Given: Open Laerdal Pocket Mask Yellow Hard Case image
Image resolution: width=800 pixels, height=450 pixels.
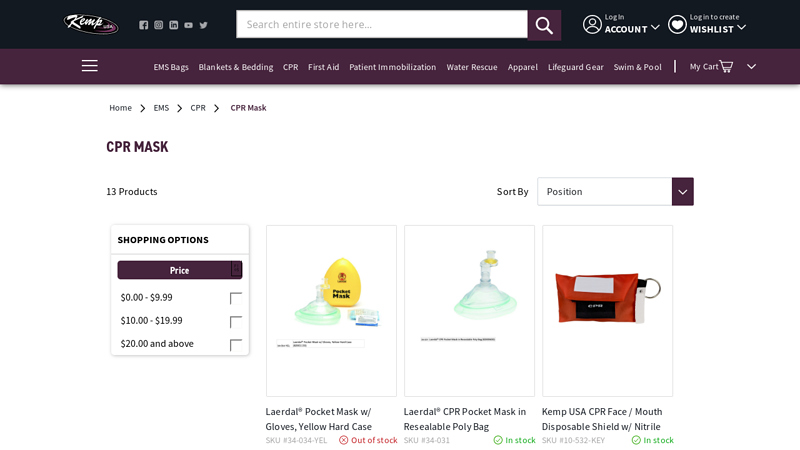Looking at the screenshot, I should [x=331, y=311].
